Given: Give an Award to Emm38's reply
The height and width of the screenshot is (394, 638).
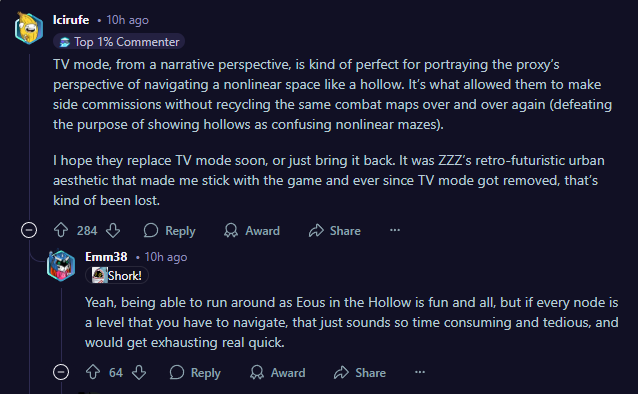Looking at the screenshot, I should pyautogui.click(x=277, y=372).
